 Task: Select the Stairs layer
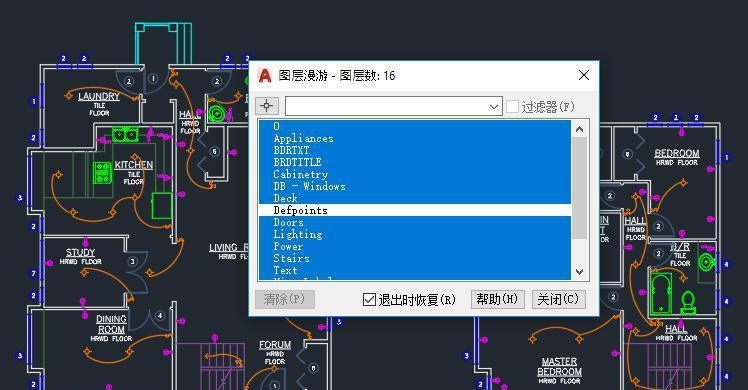click(x=415, y=258)
